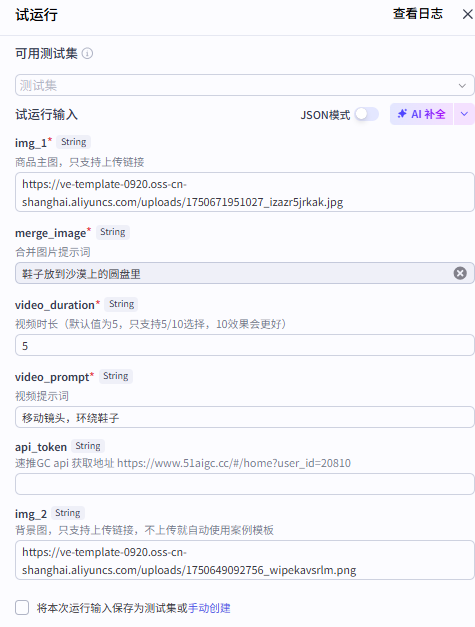Click the merge_image text field
Viewport: 475px width, 627px height.
coord(245,273)
